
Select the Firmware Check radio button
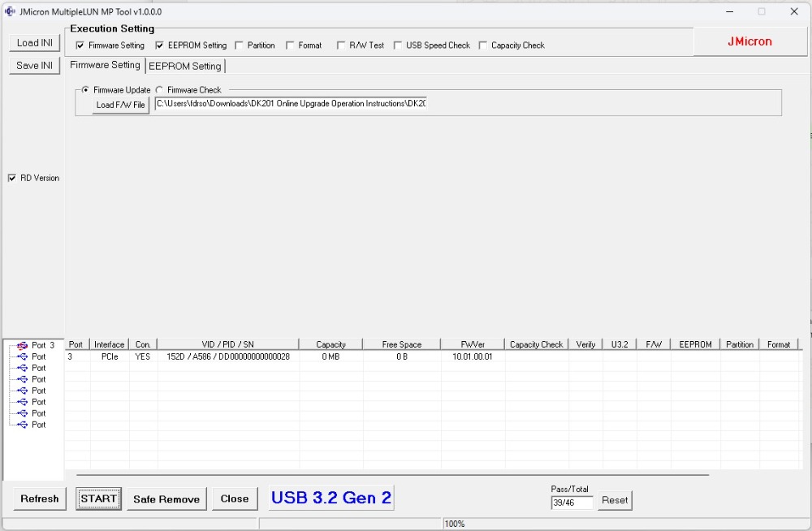pos(159,90)
